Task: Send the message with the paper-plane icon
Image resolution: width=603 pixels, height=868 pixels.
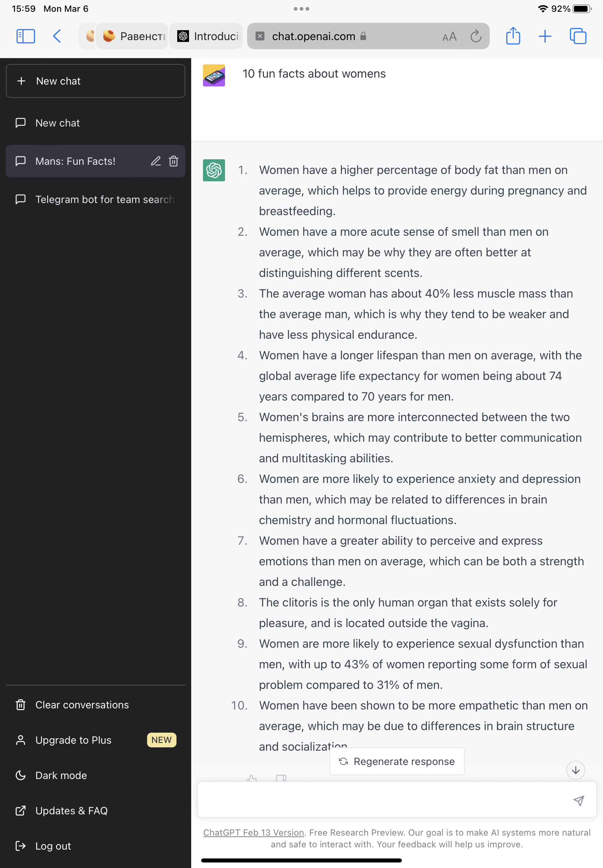Action: pos(578,800)
